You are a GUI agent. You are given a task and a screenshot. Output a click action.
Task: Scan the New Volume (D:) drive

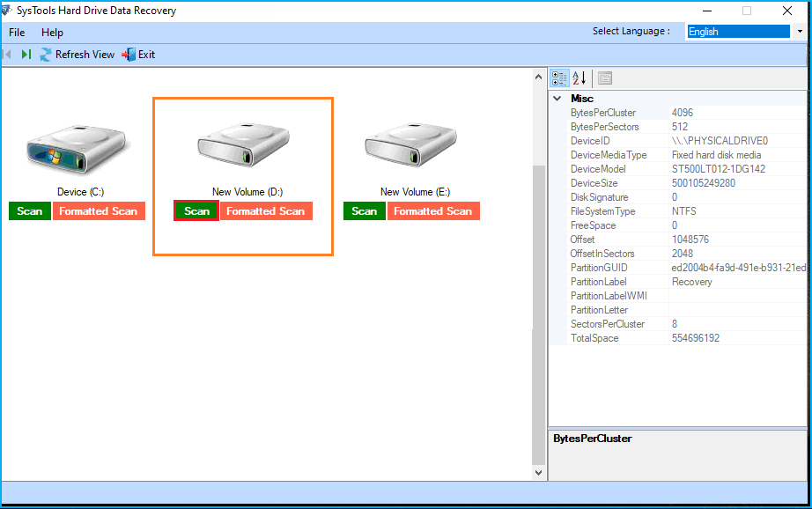[x=196, y=211]
